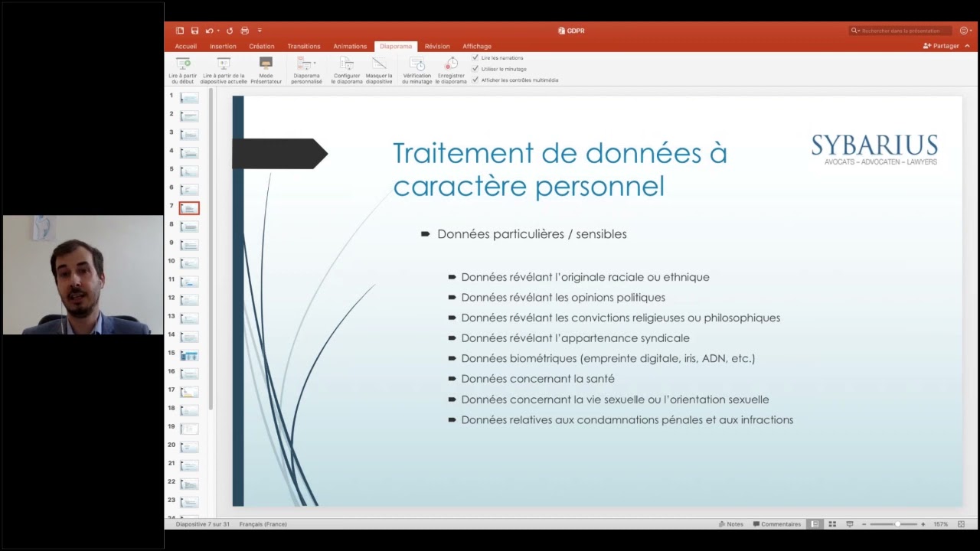Image resolution: width=980 pixels, height=551 pixels.
Task: Zoom in with the plus button
Action: click(923, 524)
